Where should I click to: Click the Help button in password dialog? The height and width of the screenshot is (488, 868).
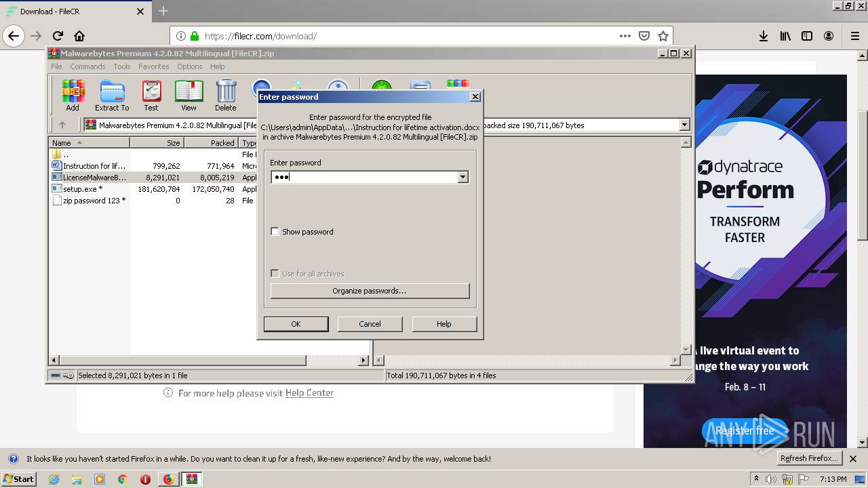(x=443, y=324)
